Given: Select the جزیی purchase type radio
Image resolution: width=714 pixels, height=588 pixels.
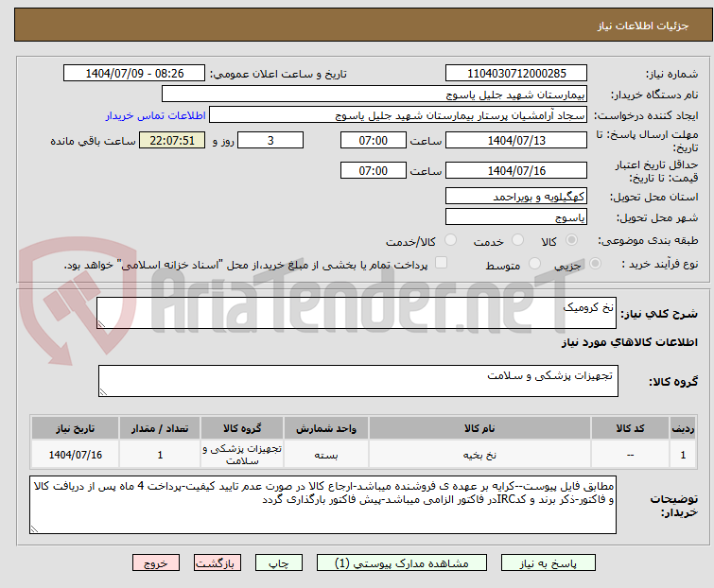Looking at the screenshot, I should (x=595, y=264).
